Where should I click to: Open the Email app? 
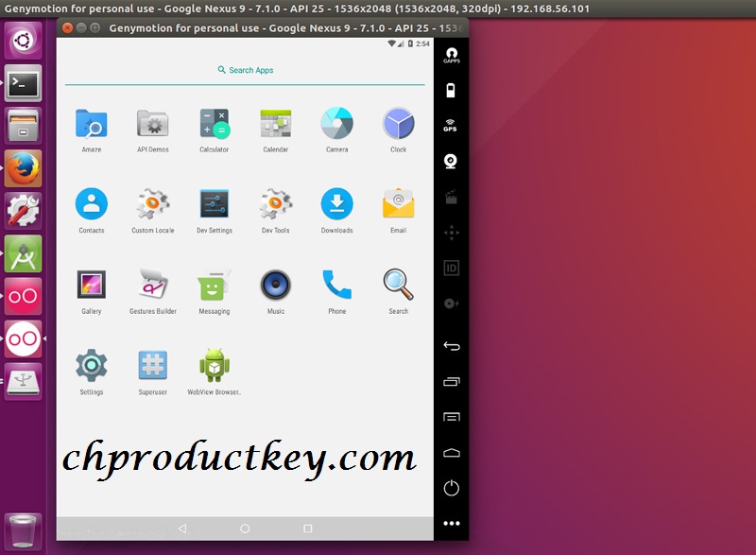[398, 204]
